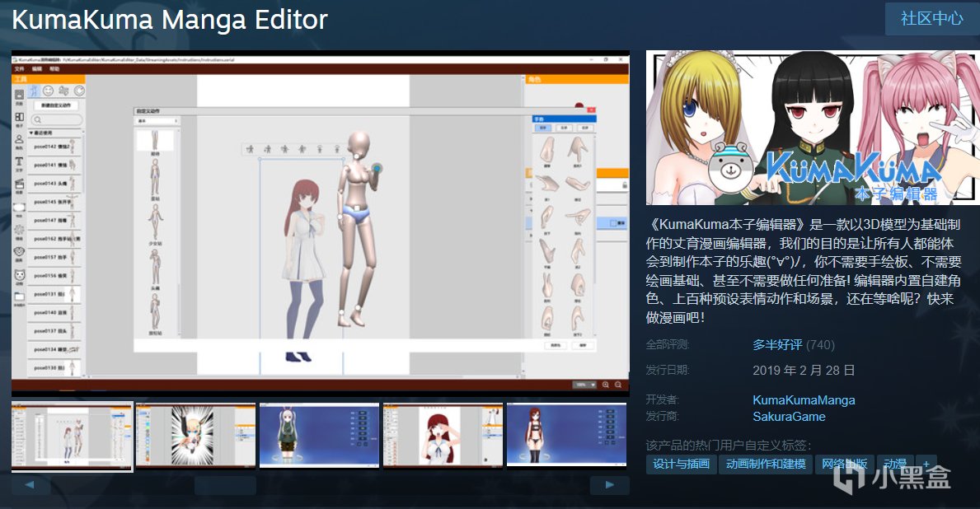Open the 社区中心 community hub button
980x509 pixels.
(x=932, y=19)
